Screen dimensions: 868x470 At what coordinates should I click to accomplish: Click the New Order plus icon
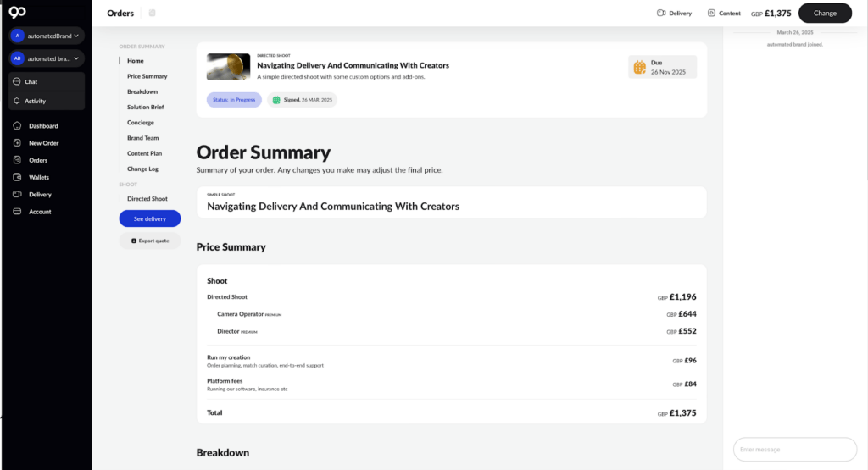click(17, 143)
